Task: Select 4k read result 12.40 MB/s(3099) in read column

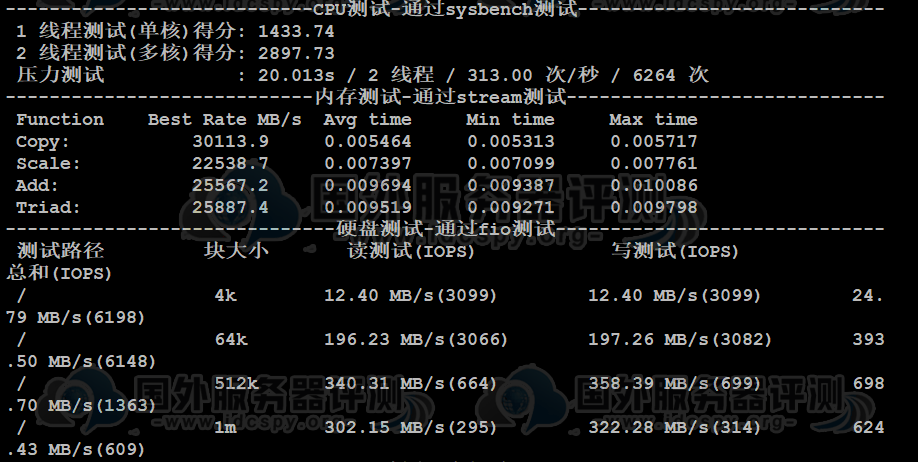Action: tap(410, 295)
